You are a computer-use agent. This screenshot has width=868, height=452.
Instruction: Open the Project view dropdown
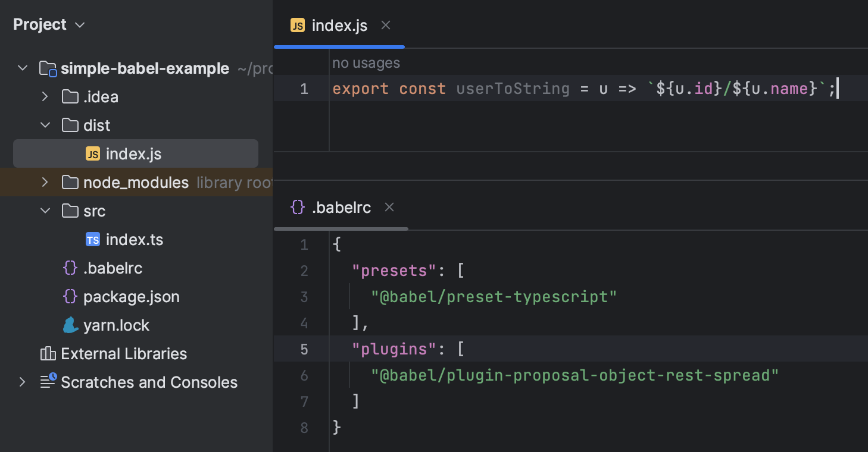80,25
